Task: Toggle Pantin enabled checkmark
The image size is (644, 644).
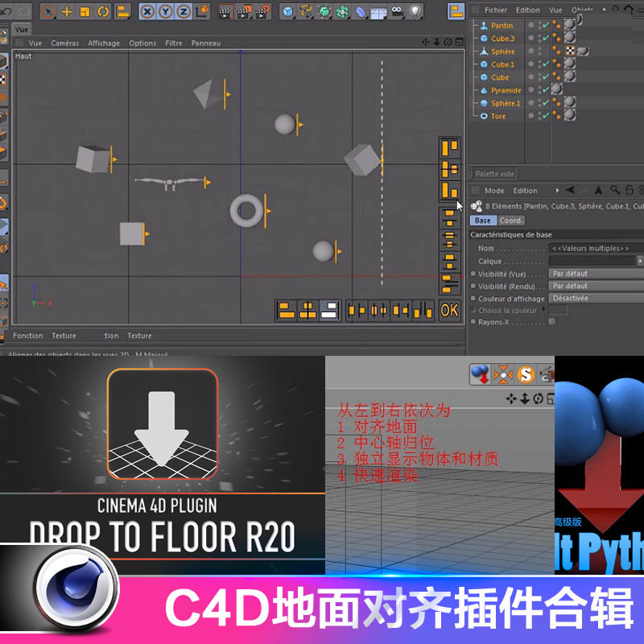Action: [x=546, y=25]
